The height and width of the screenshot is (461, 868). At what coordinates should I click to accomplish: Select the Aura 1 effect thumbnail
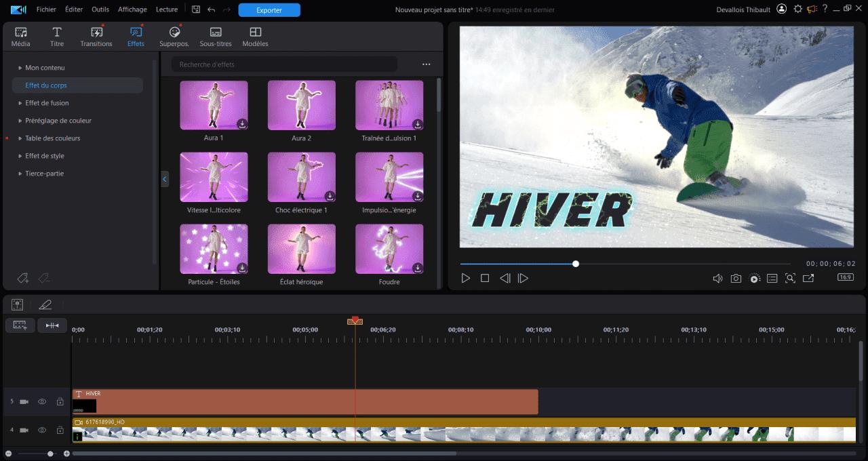[x=214, y=105]
